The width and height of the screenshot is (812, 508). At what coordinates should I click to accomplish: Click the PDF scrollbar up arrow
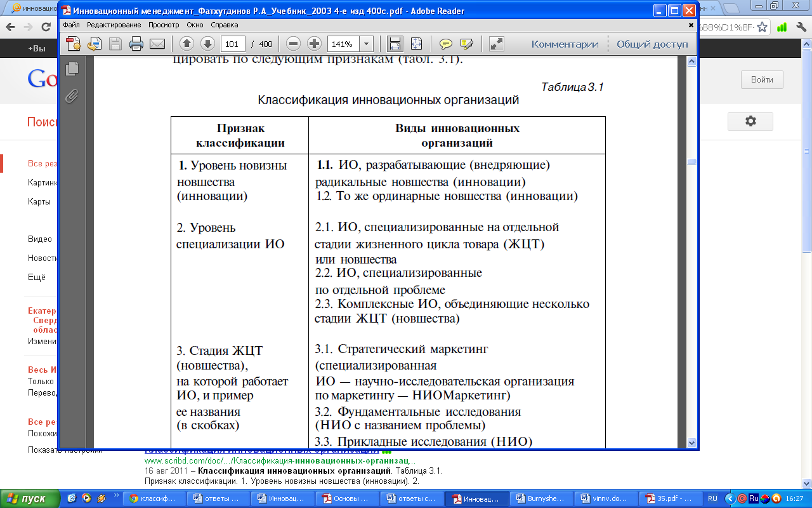(x=691, y=61)
